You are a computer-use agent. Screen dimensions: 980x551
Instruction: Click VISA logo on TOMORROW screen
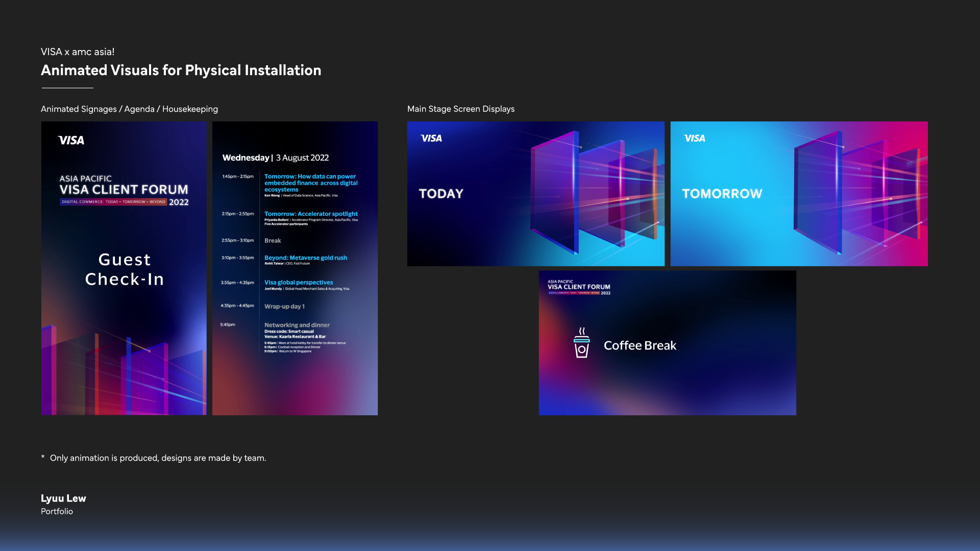point(695,138)
